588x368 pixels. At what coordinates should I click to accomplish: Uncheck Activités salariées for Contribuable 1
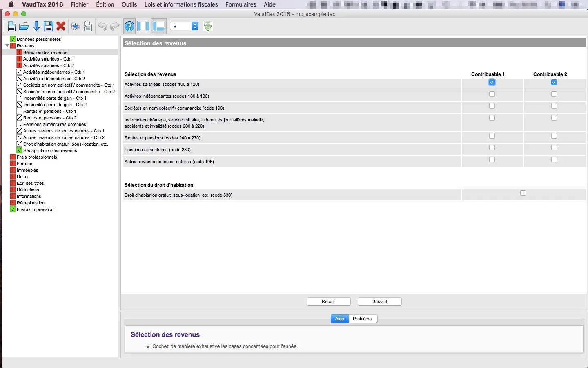click(492, 83)
